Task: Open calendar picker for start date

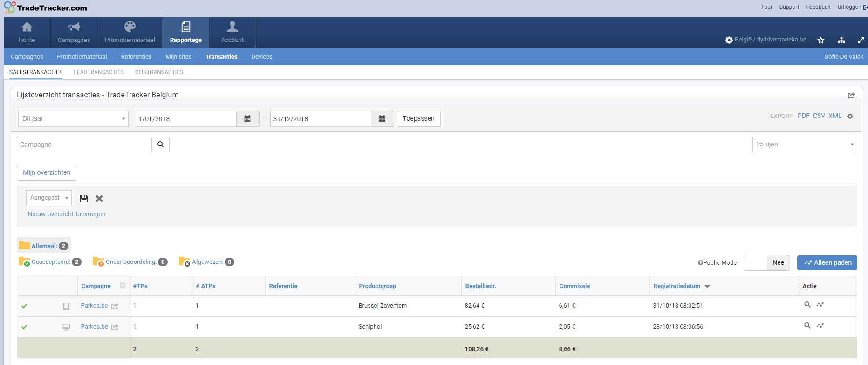Action: 248,119
